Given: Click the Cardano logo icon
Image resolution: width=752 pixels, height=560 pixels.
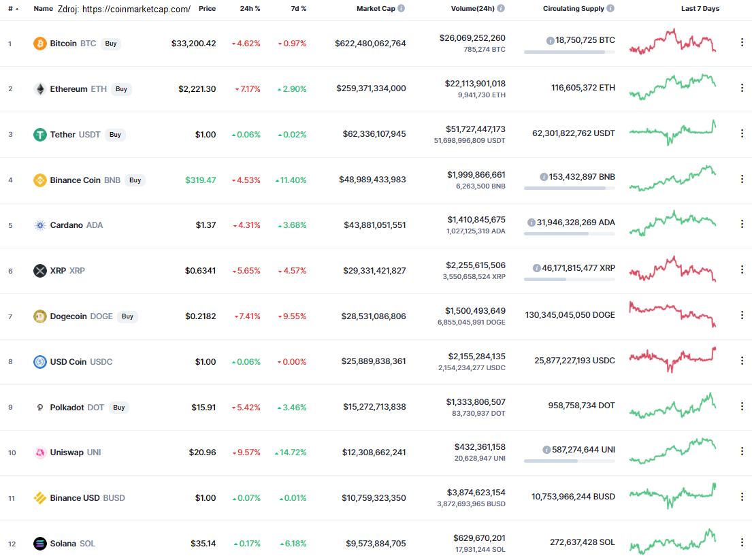Looking at the screenshot, I should coord(40,225).
